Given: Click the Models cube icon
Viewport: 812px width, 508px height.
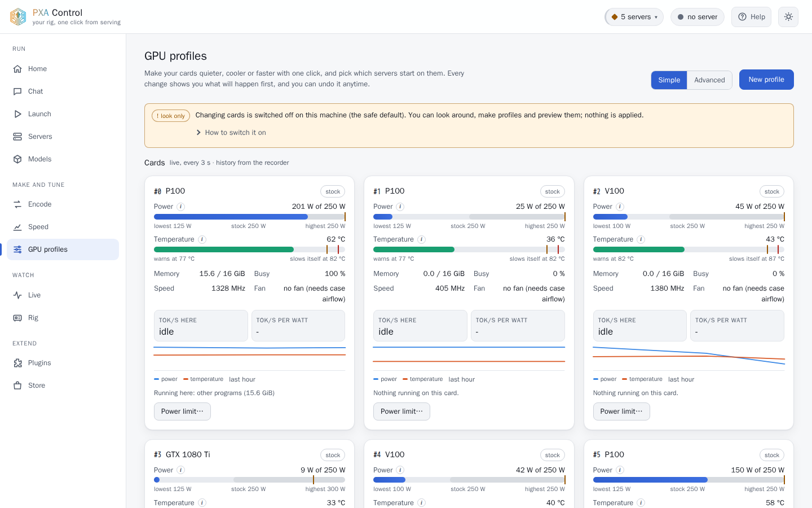Looking at the screenshot, I should click(x=17, y=159).
